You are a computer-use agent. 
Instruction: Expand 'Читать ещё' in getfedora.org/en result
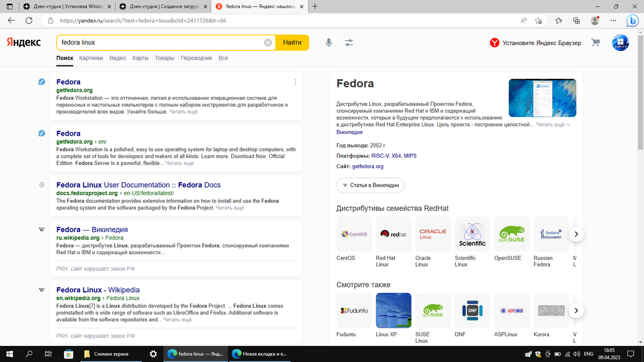coord(179,163)
